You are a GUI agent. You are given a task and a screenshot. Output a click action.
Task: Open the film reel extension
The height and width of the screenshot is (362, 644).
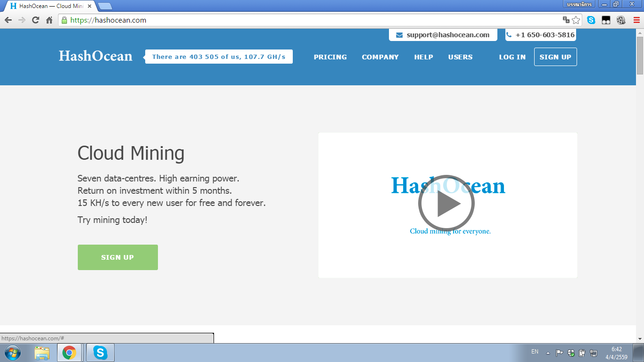[x=621, y=20]
